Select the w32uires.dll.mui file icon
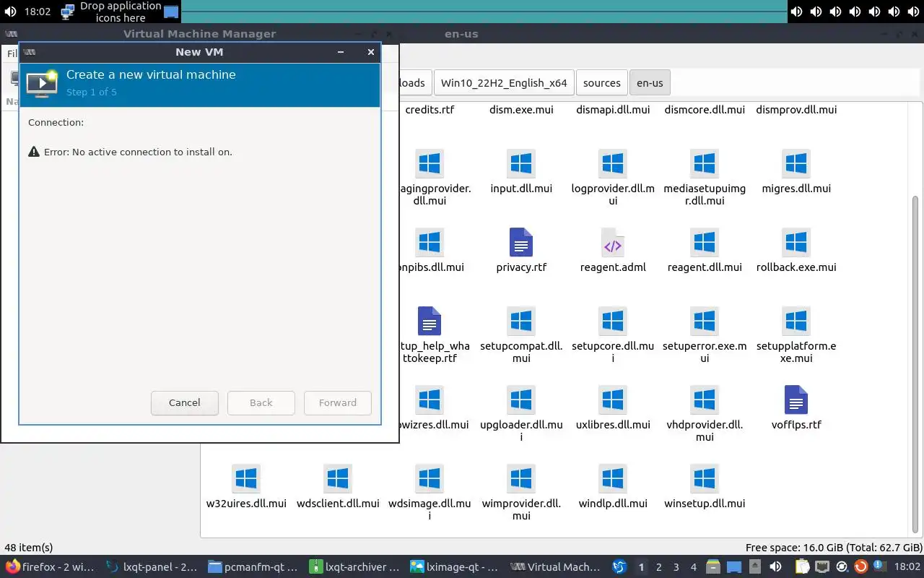Image resolution: width=924 pixels, height=578 pixels. pyautogui.click(x=246, y=479)
